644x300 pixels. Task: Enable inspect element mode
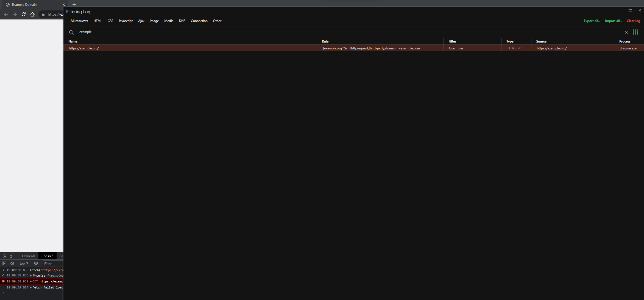[4, 256]
